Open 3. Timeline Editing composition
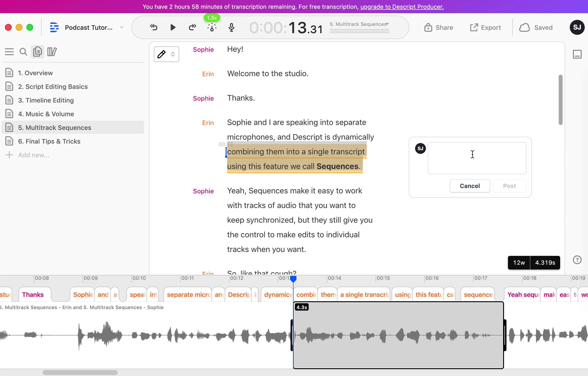 click(x=73, y=100)
